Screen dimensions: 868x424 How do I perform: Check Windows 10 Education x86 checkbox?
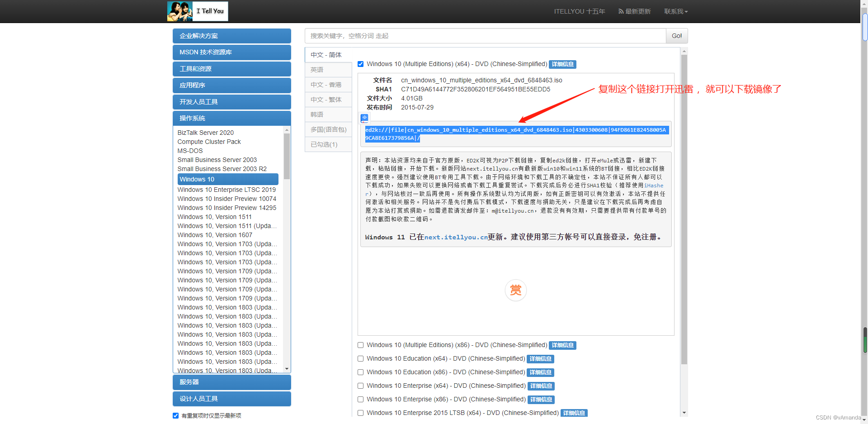pyautogui.click(x=361, y=372)
